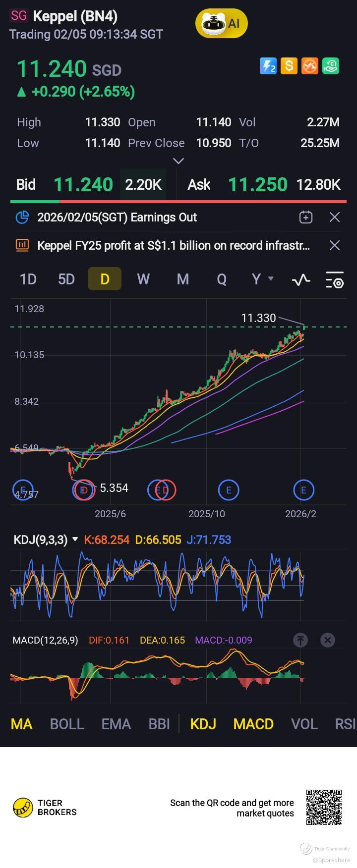Tap the Ask price 11.250
Image resolution: width=357 pixels, height=868 pixels.
coord(258,185)
